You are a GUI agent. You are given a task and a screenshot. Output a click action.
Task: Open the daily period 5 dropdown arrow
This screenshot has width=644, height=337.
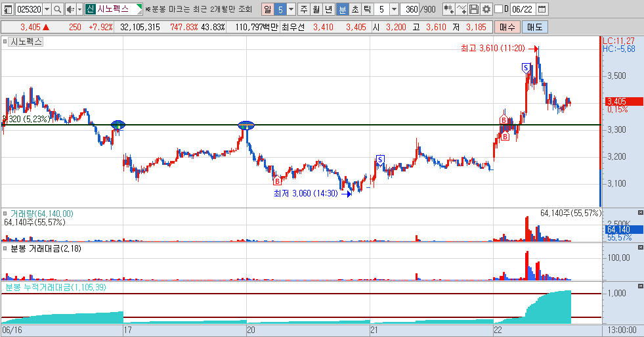[x=291, y=9]
